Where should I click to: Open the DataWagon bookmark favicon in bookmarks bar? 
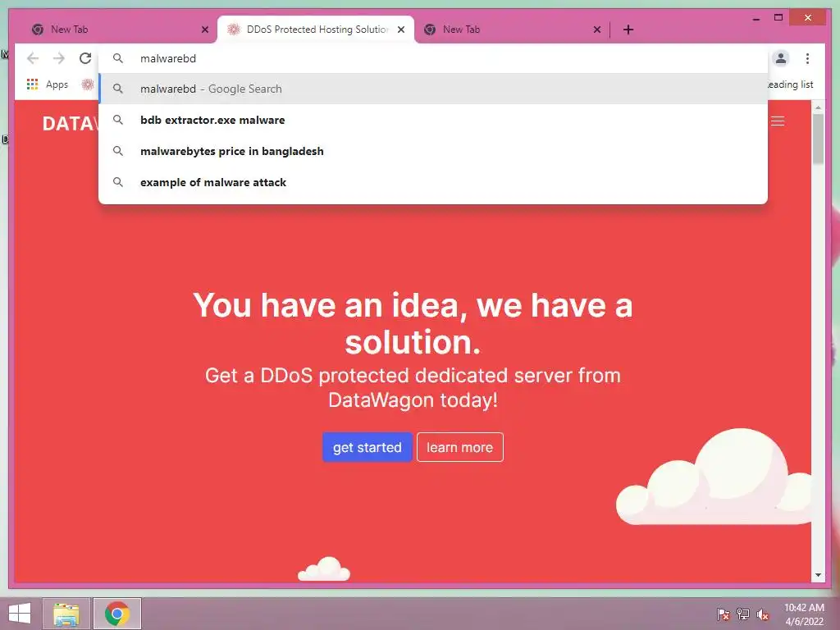[88, 84]
